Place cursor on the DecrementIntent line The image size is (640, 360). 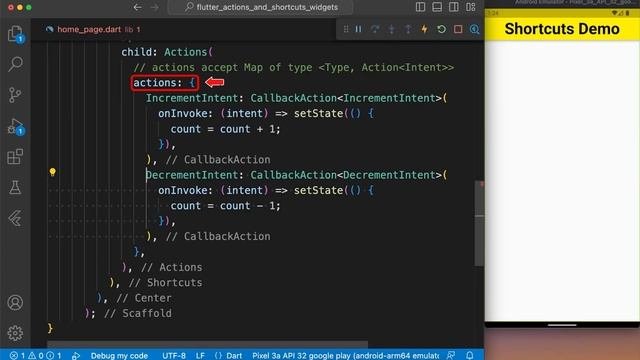[296, 175]
